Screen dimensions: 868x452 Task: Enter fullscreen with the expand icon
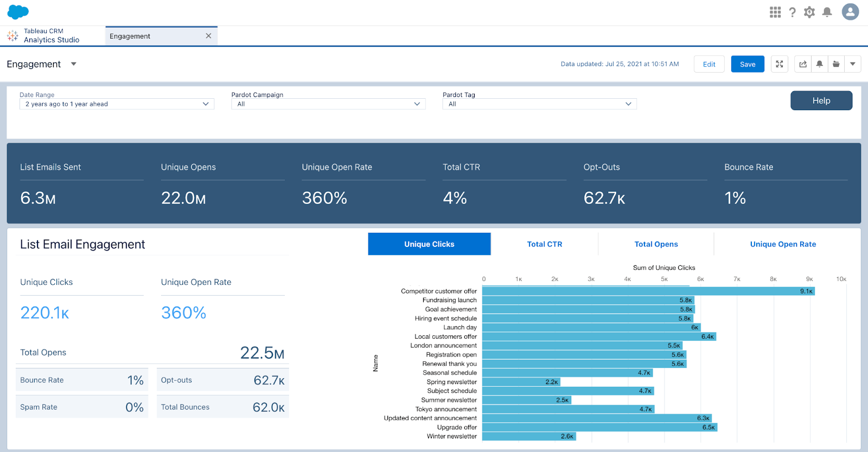(780, 64)
